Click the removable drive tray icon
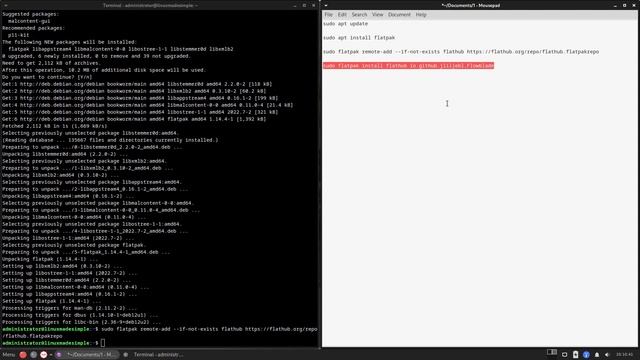The image size is (640, 360). tap(576, 355)
